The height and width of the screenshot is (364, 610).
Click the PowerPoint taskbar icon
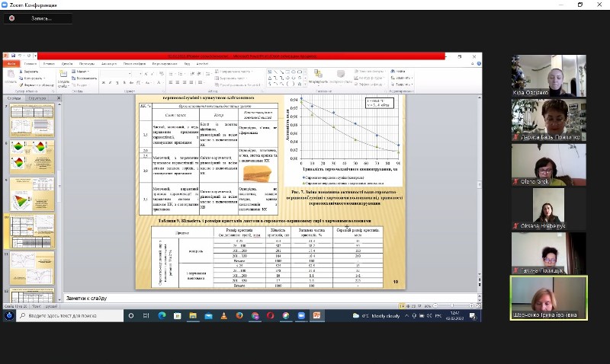click(x=316, y=316)
